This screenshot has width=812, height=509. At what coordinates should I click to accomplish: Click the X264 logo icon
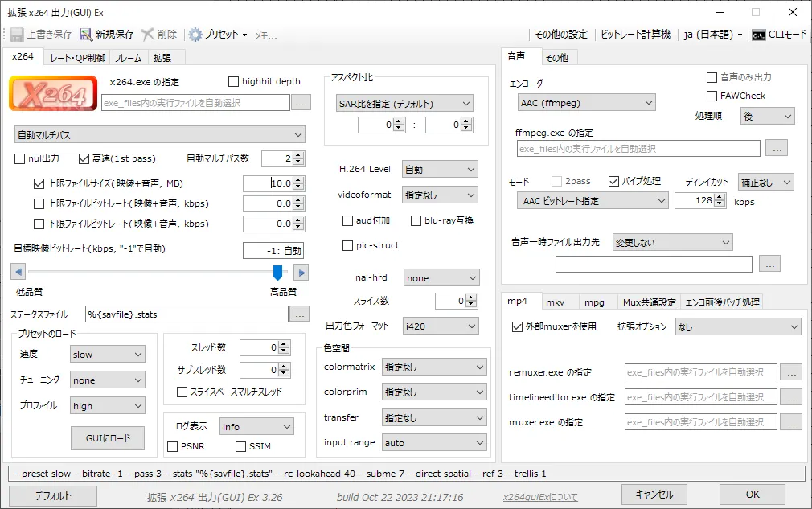52,93
